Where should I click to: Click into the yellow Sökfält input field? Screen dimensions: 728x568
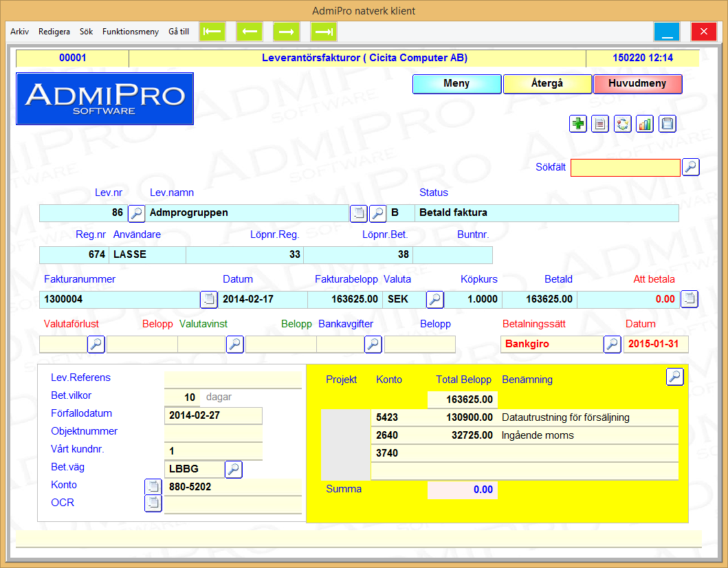(625, 168)
